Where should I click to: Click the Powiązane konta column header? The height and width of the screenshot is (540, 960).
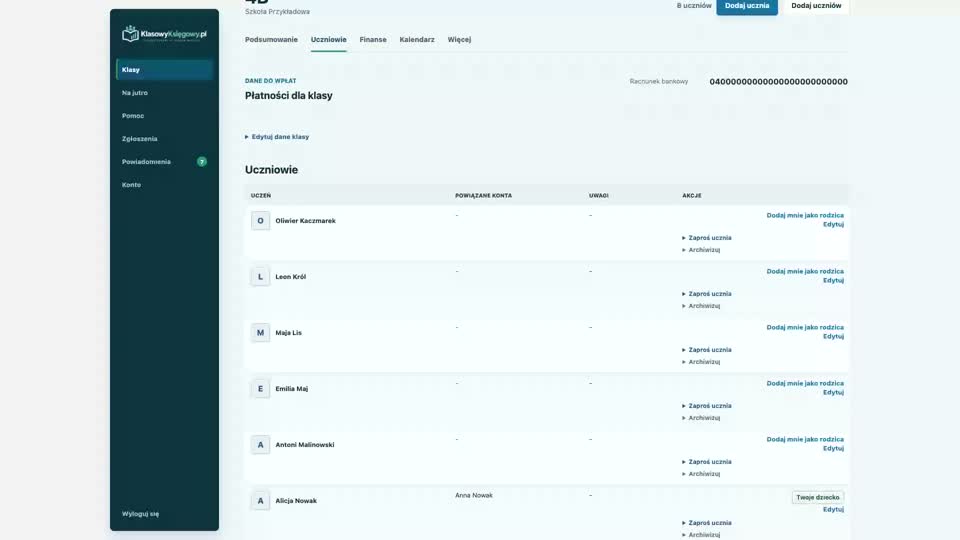[483, 196]
